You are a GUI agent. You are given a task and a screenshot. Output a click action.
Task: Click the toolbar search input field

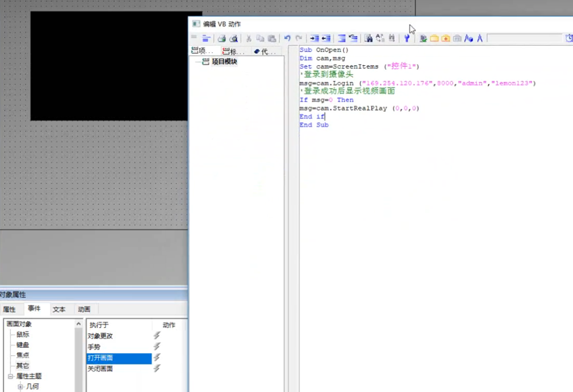point(524,38)
